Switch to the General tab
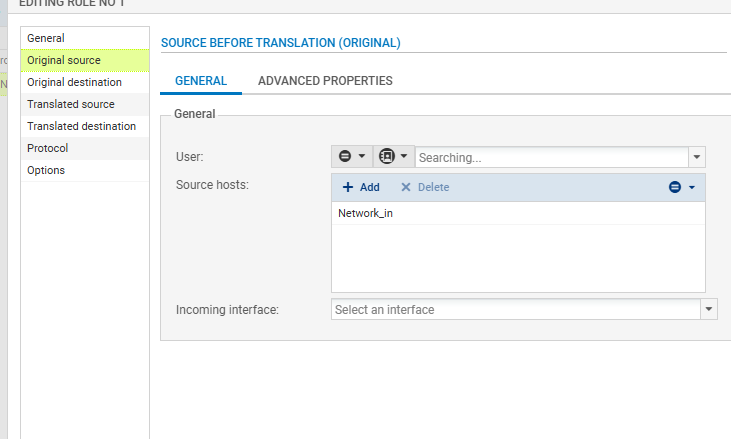This screenshot has width=731, height=439. point(201,81)
